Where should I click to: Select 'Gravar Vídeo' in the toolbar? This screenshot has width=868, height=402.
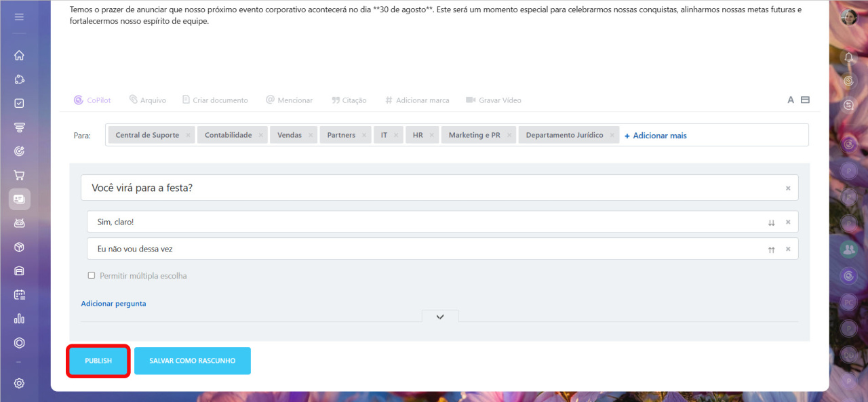(493, 100)
